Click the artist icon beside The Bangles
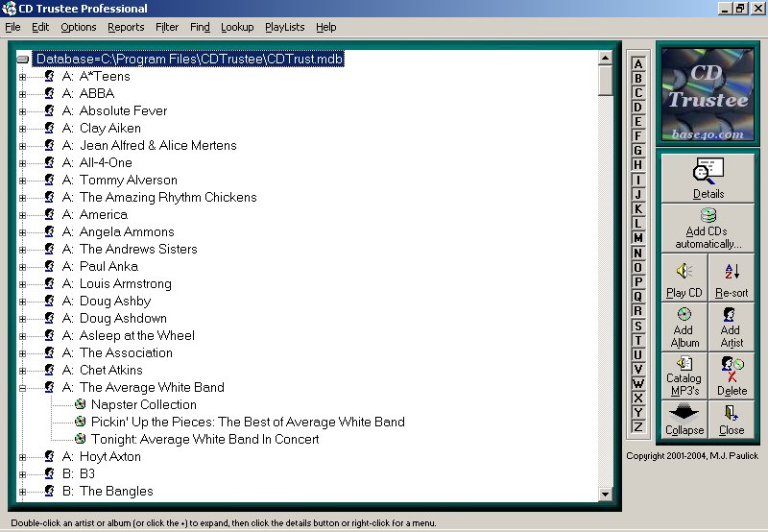768x532 pixels. click(49, 491)
